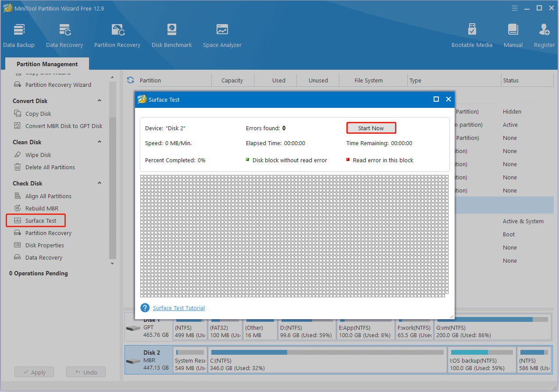Click the Apply button
The width and height of the screenshot is (559, 392).
[34, 372]
